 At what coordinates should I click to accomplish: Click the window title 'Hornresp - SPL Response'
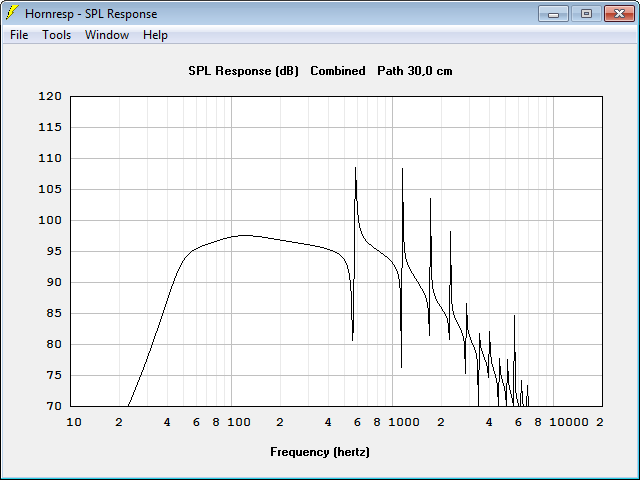91,13
